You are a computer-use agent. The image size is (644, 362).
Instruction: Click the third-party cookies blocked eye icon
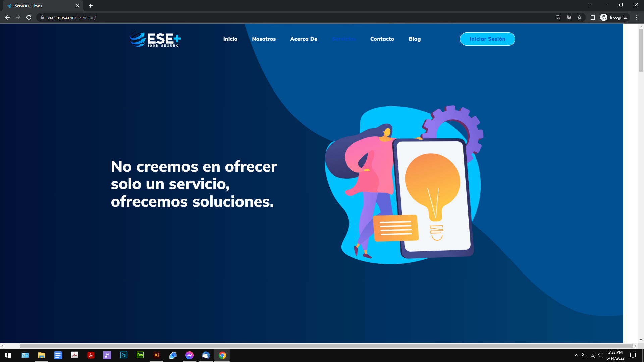pos(569,17)
